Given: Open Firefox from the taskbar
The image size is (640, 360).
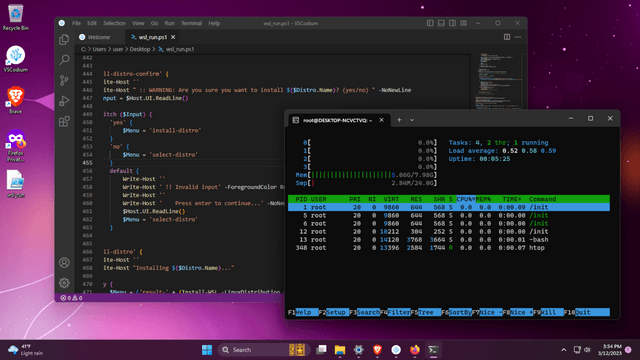Looking at the screenshot, I should 415,350.
